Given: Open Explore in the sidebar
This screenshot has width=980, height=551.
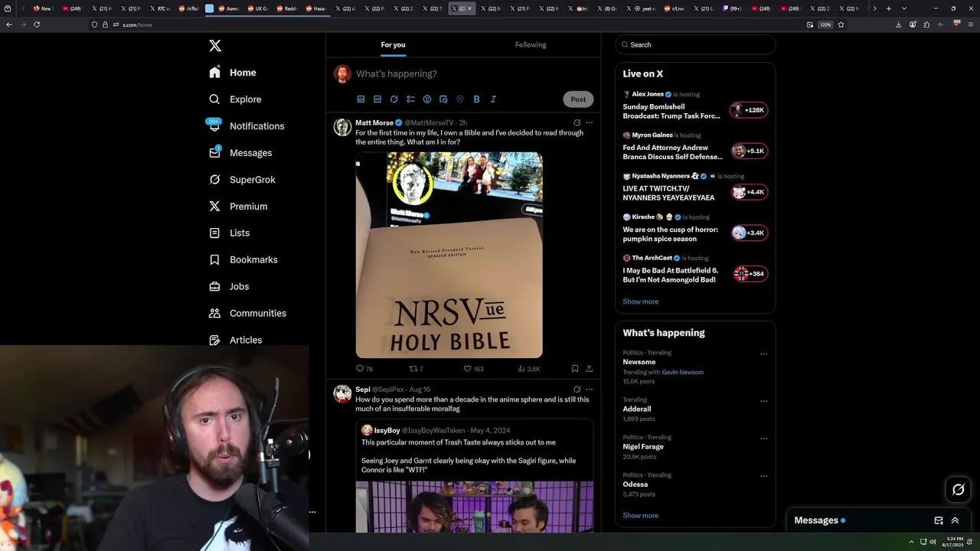Looking at the screenshot, I should (235, 99).
